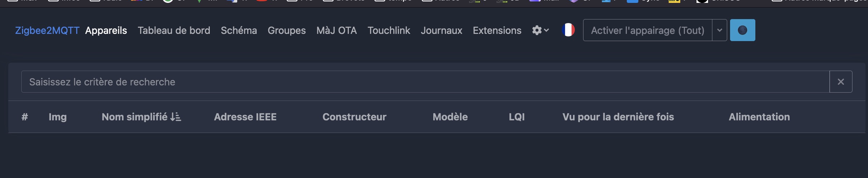Expand the pairing options dropdown arrow

click(x=719, y=30)
